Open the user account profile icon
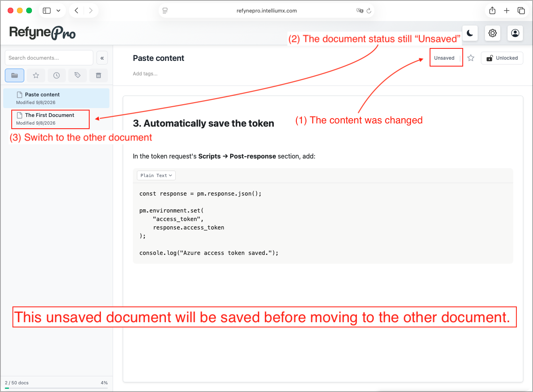Viewport: 533px width, 392px height. click(x=515, y=33)
